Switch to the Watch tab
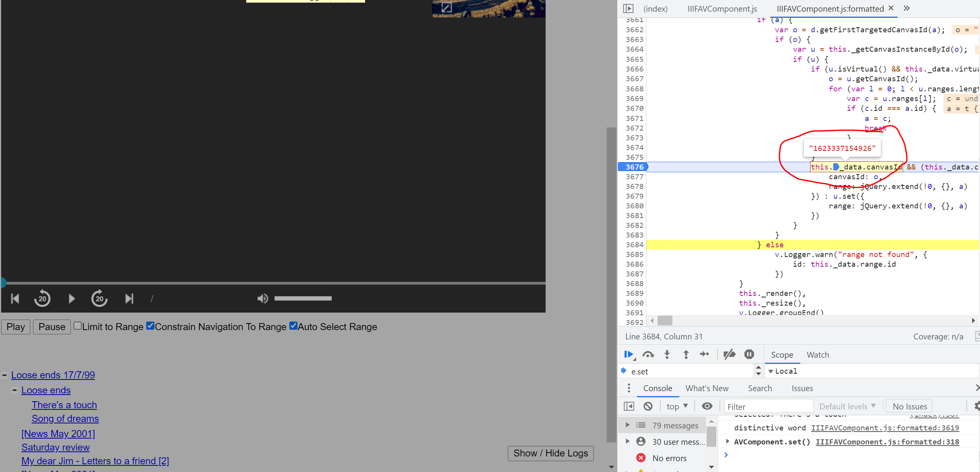The height and width of the screenshot is (472, 980). [818, 355]
